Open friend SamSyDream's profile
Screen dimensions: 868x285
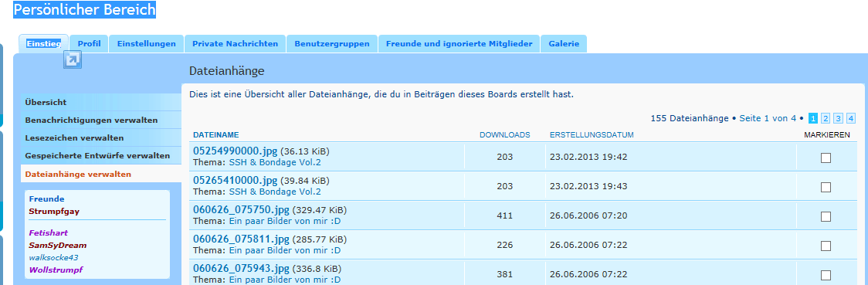coord(58,245)
